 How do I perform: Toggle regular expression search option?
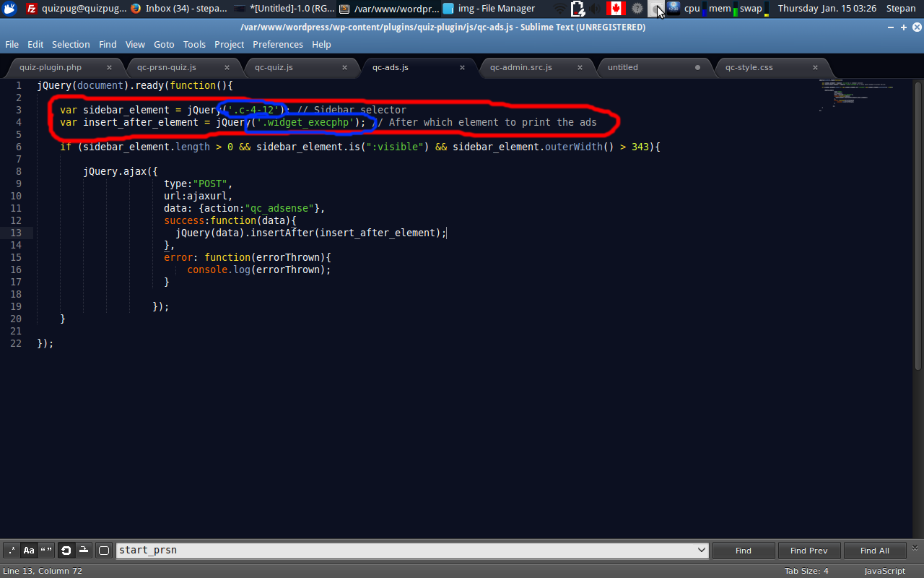[x=12, y=551]
